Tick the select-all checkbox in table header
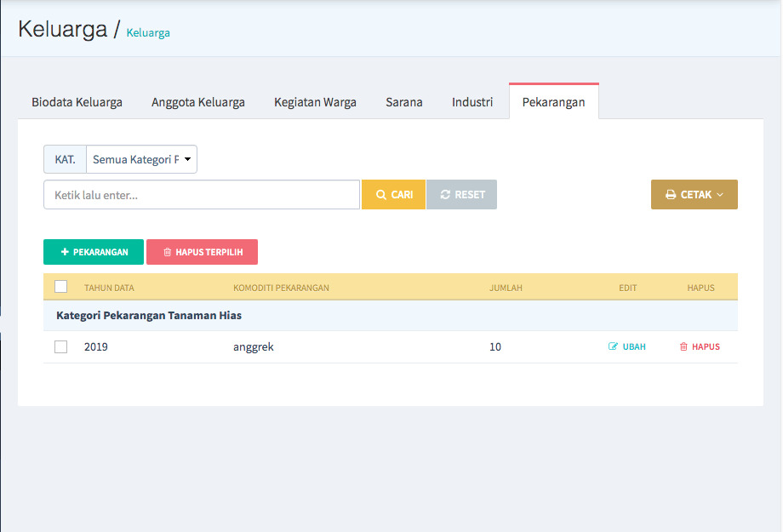The width and height of the screenshot is (783, 532). (x=61, y=287)
